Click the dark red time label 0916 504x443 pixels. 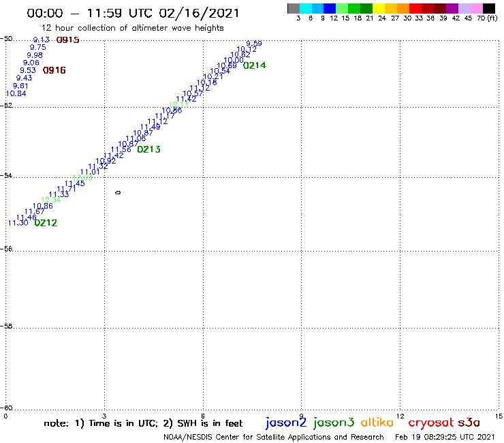[x=54, y=70]
